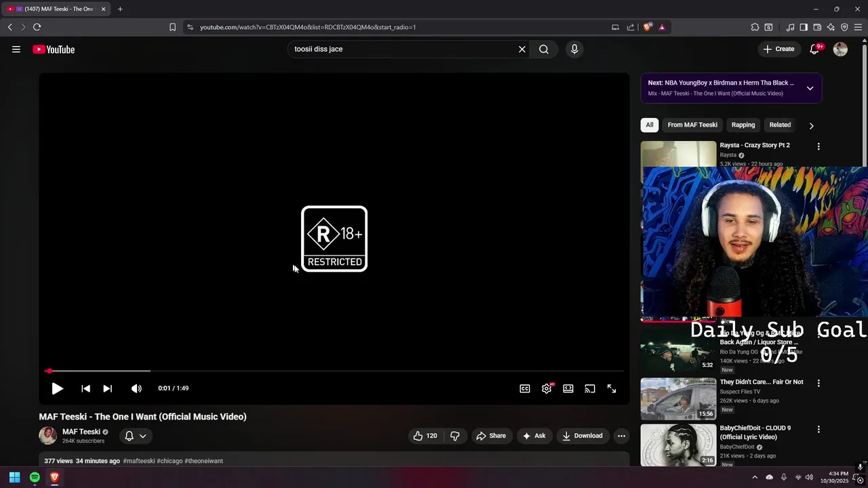
Task: Click the Create button
Action: coord(778,49)
